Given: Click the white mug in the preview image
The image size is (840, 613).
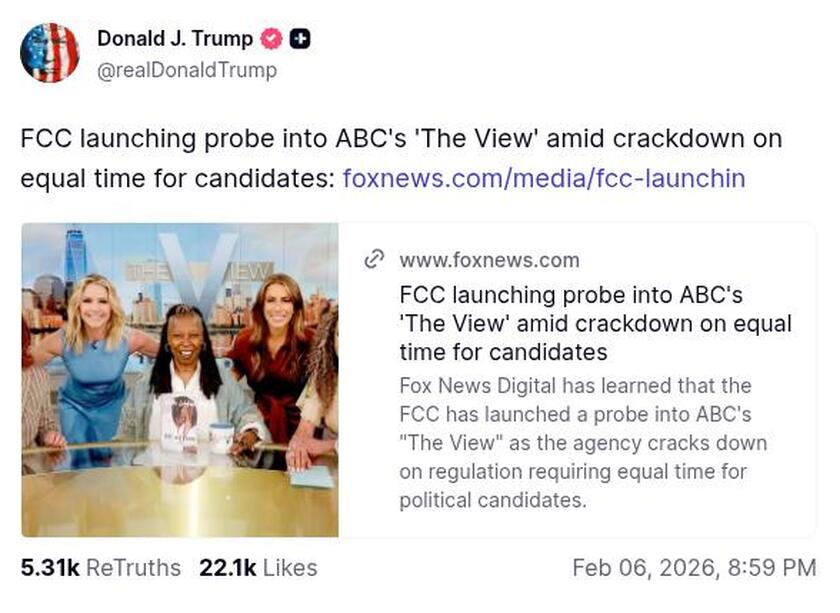Looking at the screenshot, I should point(221,435).
